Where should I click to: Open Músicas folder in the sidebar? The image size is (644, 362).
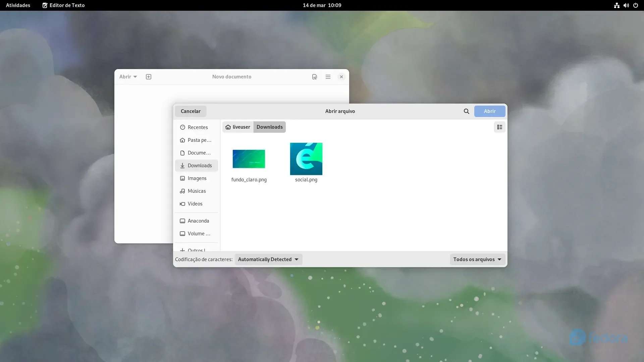pos(197,191)
